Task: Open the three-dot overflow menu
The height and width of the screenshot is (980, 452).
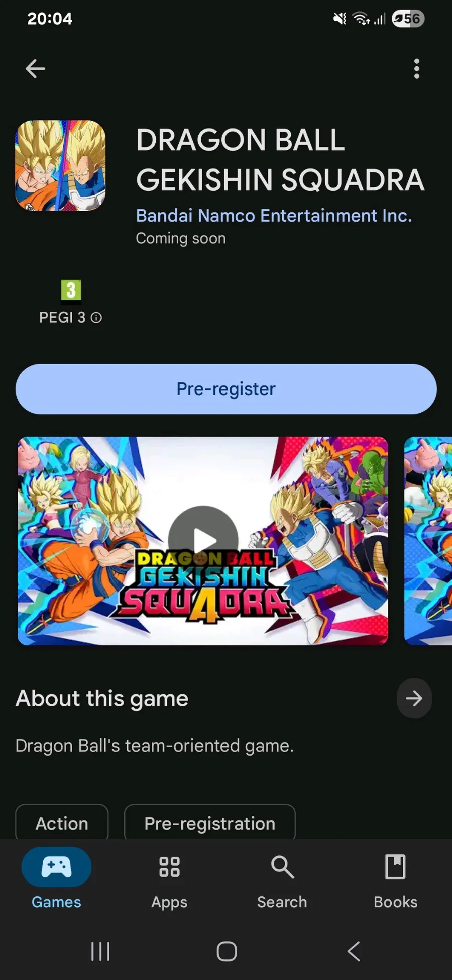Action: 416,69
